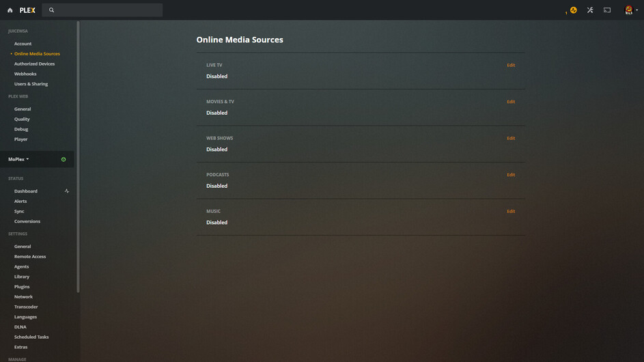
Task: Open the settings wrench icon
Action: click(590, 10)
